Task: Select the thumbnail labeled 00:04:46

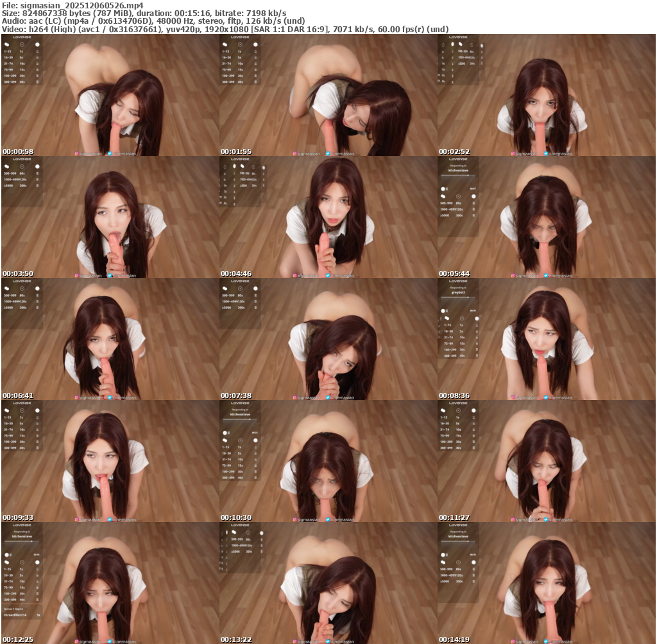Action: pyautogui.click(x=328, y=217)
